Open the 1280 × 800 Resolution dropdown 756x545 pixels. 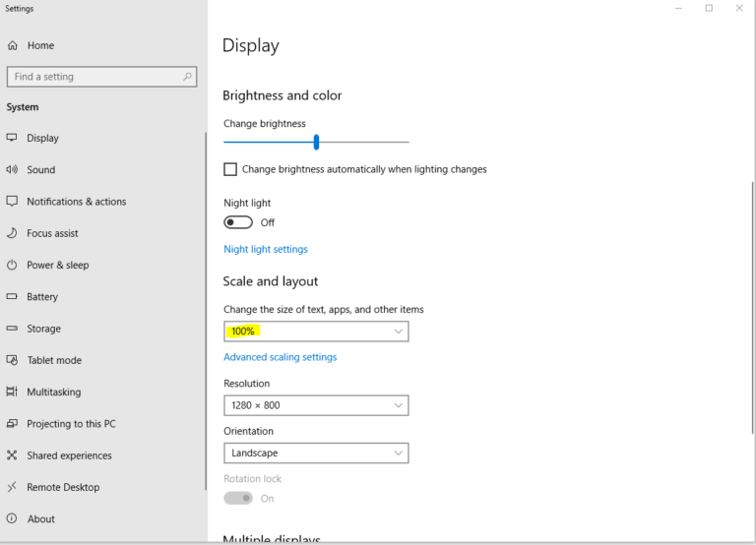click(x=316, y=405)
